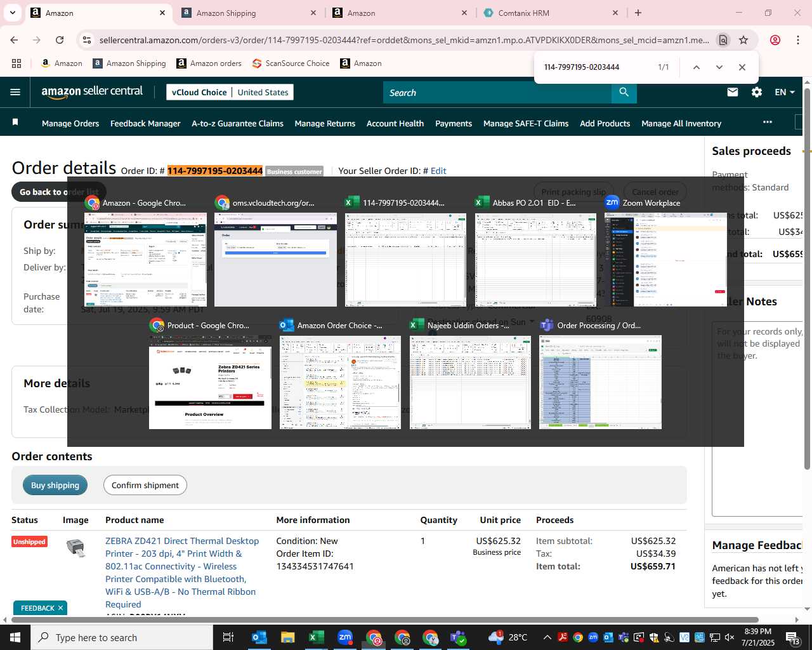Open Excel from the taskbar
Viewport: 812px width, 650px height.
[x=316, y=637]
